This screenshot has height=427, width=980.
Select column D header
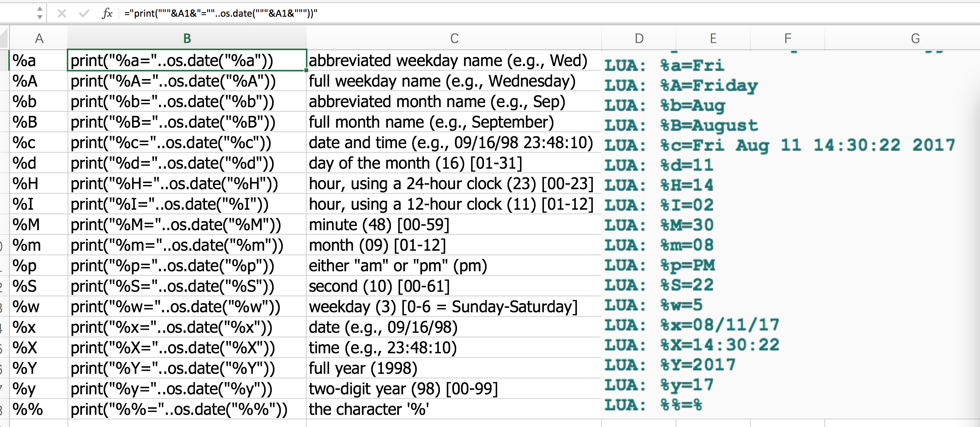click(639, 38)
